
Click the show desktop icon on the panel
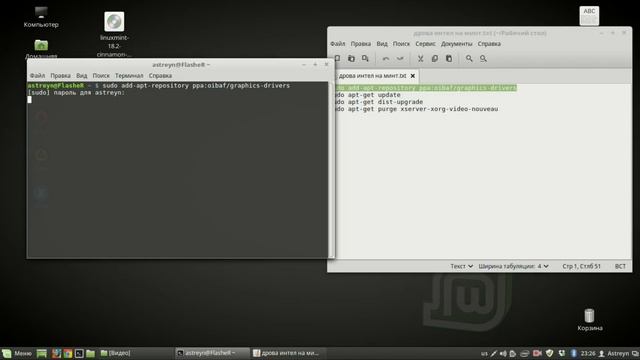42,353
